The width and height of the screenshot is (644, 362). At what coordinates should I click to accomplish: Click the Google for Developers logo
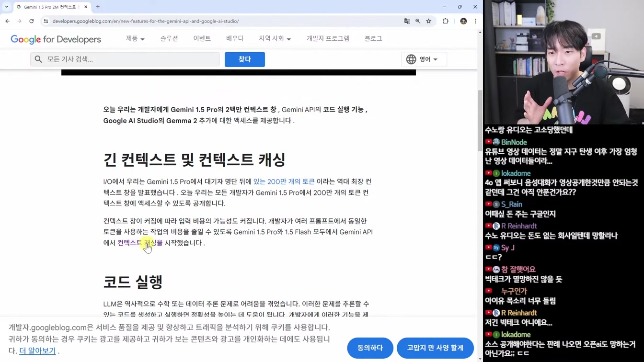click(x=56, y=39)
